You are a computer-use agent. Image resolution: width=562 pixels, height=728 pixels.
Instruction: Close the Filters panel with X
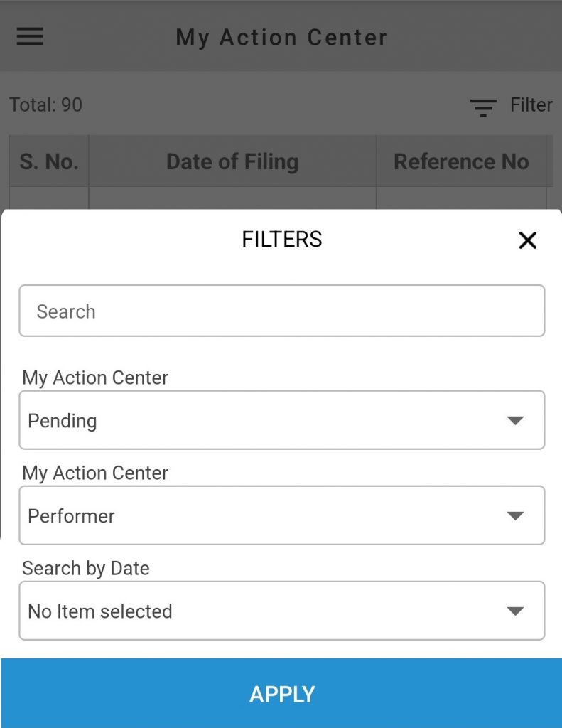click(528, 240)
